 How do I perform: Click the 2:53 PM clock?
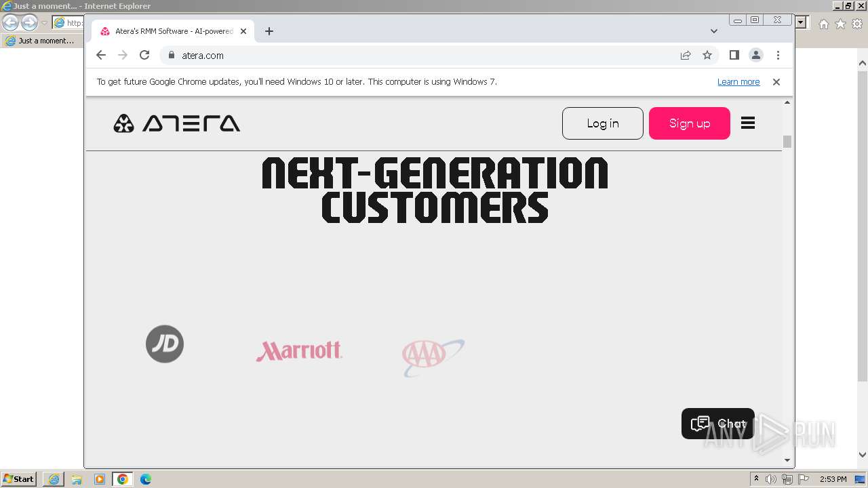pyautogui.click(x=833, y=479)
